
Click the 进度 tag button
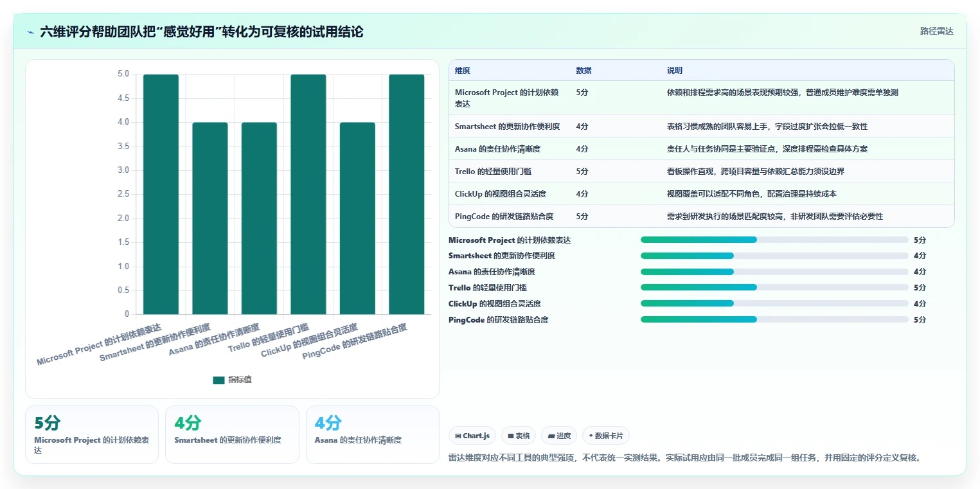click(559, 436)
